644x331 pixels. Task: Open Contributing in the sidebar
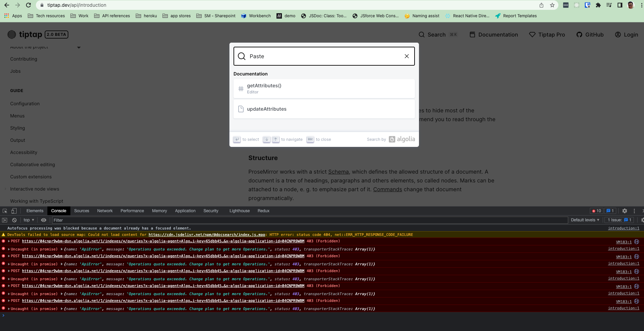coord(24,59)
